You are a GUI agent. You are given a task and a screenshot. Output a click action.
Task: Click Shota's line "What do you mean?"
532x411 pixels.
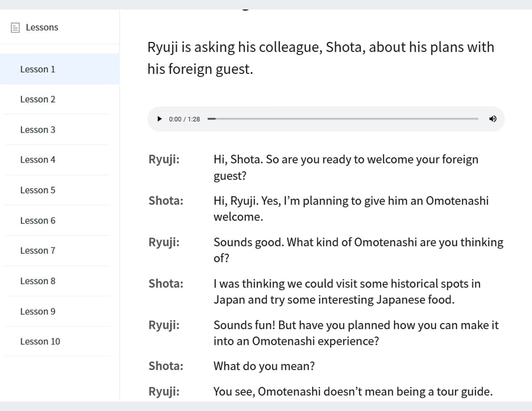pyautogui.click(x=264, y=366)
